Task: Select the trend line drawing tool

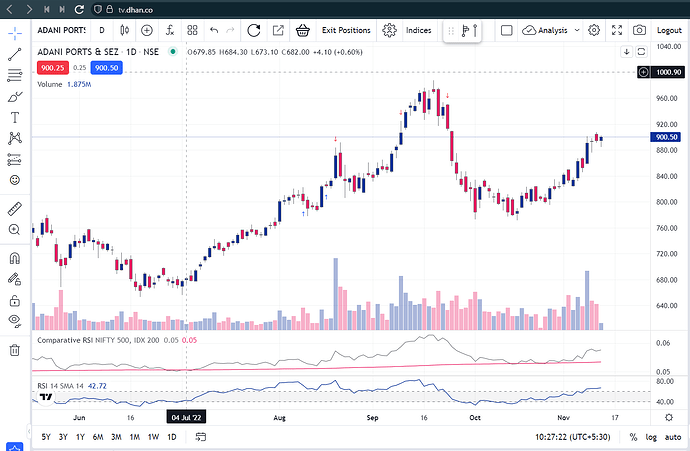Action: point(15,54)
